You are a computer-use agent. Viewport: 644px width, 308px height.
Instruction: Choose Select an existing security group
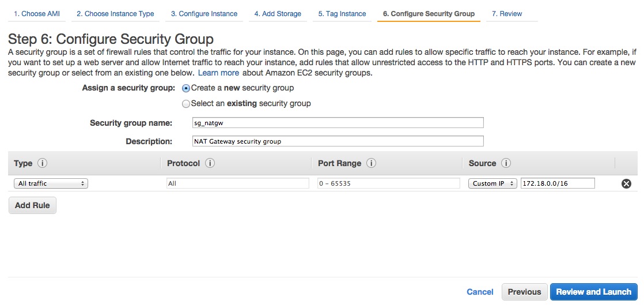pyautogui.click(x=186, y=104)
